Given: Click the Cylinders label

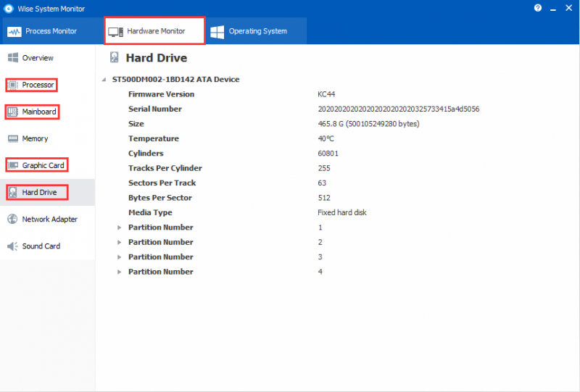Looking at the screenshot, I should tap(146, 154).
